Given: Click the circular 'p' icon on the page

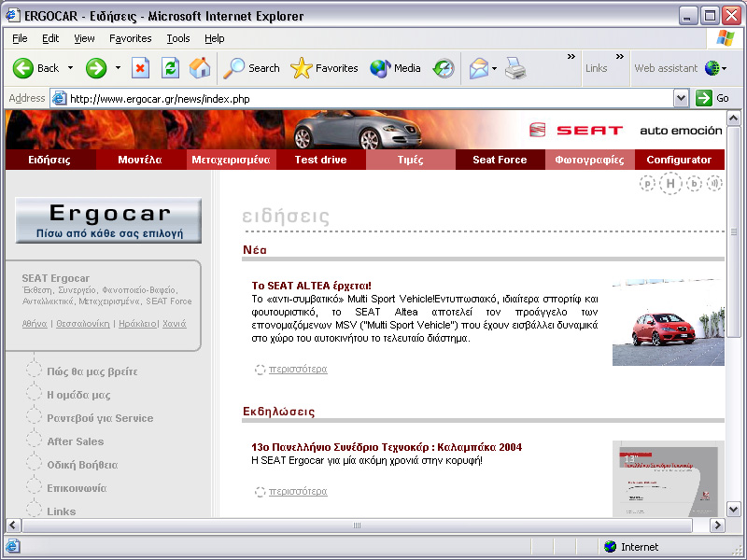Looking at the screenshot, I should [x=647, y=183].
